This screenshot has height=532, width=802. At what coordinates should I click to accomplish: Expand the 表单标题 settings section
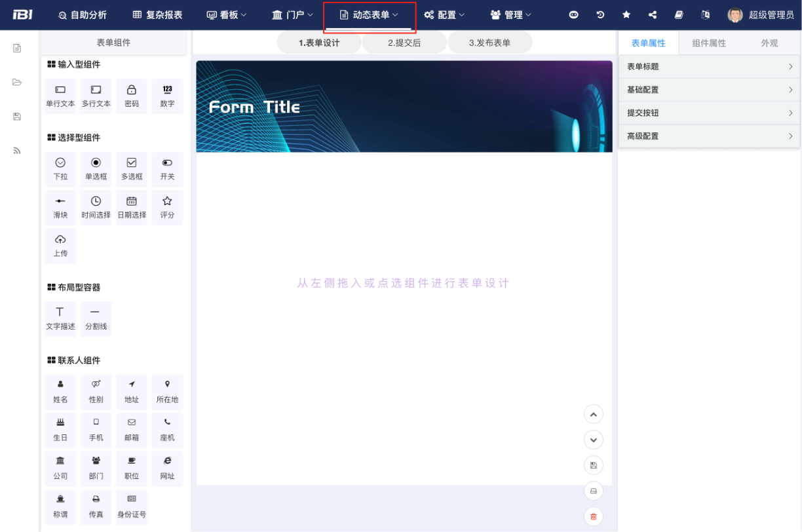pos(709,67)
